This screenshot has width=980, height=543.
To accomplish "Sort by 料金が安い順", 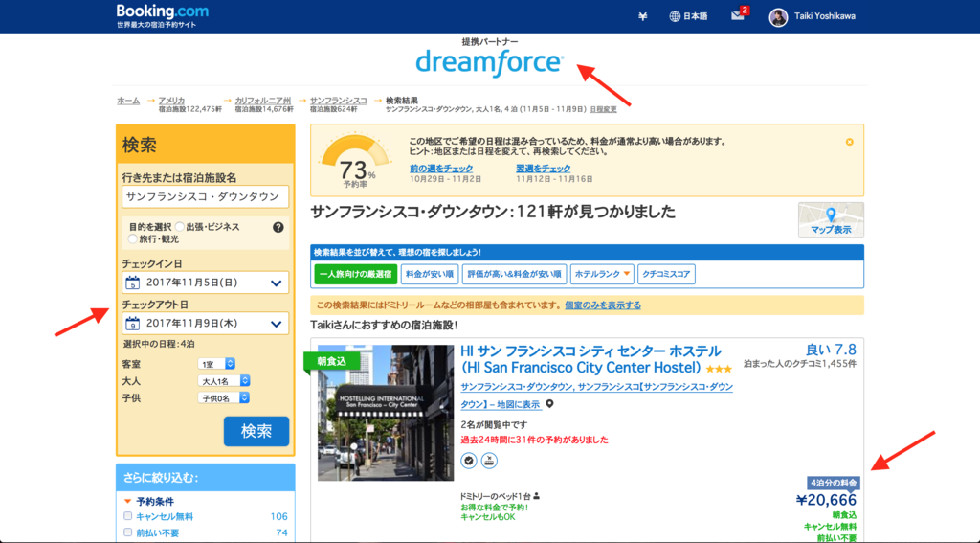I will pos(430,274).
